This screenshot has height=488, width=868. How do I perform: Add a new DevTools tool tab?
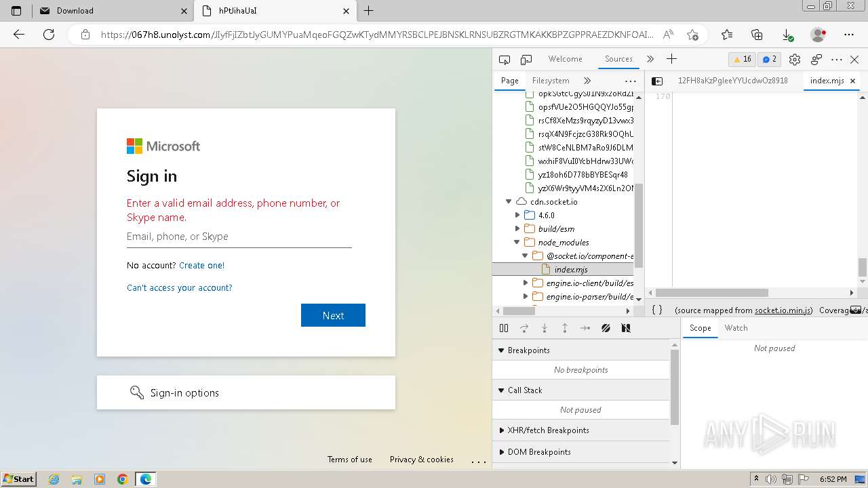(x=671, y=59)
